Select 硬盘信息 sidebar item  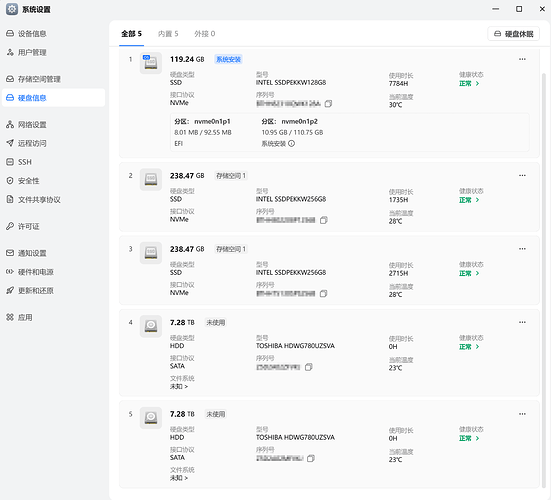pyautogui.click(x=53, y=98)
